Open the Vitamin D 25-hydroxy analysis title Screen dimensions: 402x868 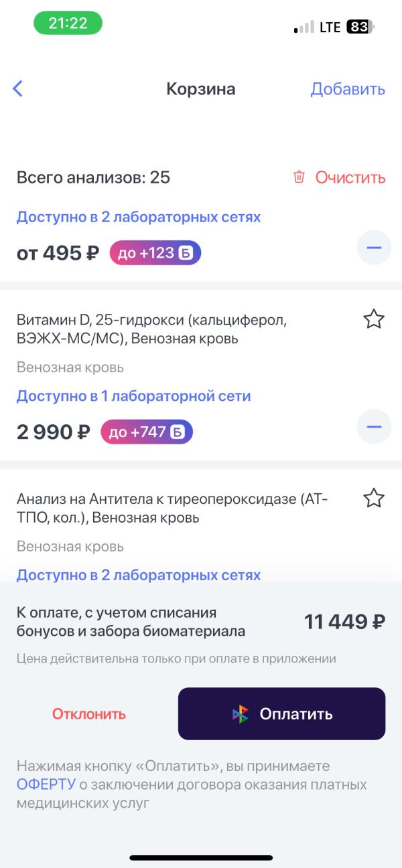[x=151, y=329]
